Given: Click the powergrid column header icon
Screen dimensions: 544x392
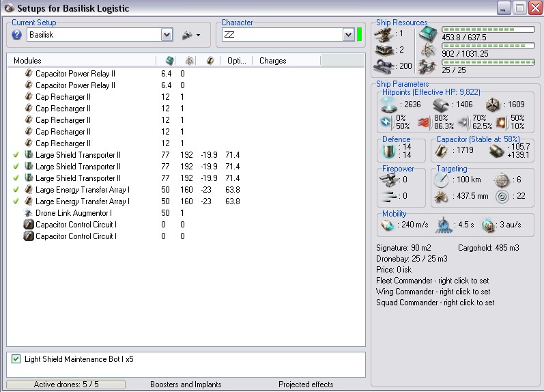Looking at the screenshot, I should (189, 61).
